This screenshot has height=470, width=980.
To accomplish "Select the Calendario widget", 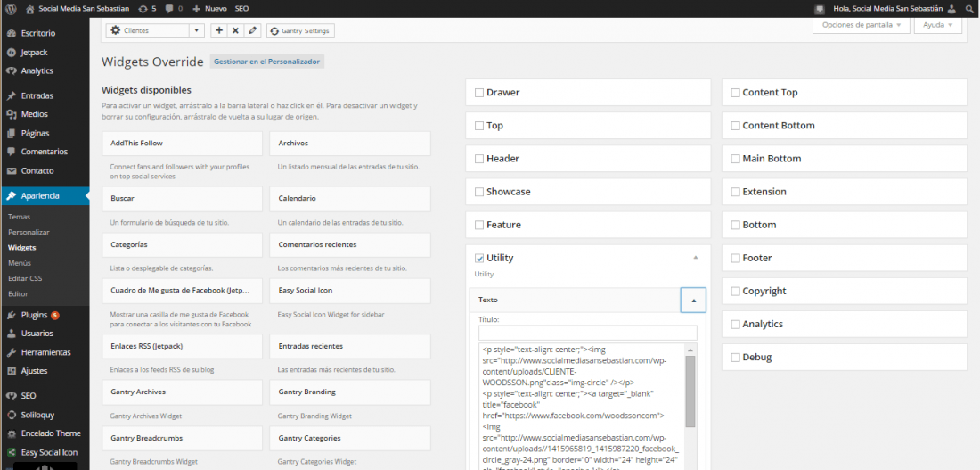I will (x=350, y=198).
